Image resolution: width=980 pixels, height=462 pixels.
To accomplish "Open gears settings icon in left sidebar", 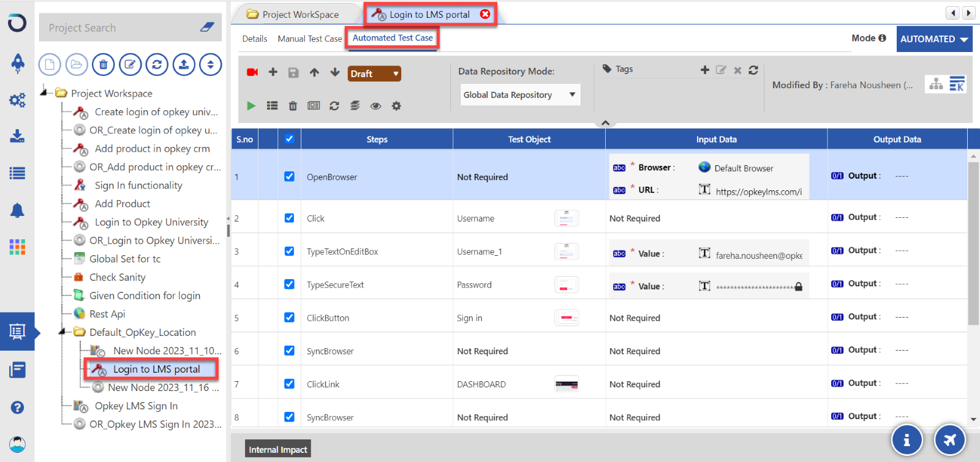I will [17, 100].
